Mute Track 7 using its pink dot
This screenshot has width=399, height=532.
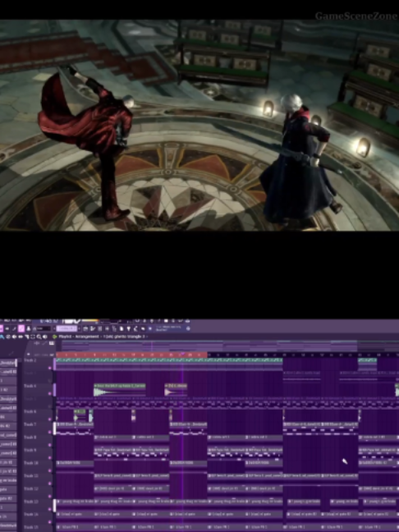pos(50,432)
